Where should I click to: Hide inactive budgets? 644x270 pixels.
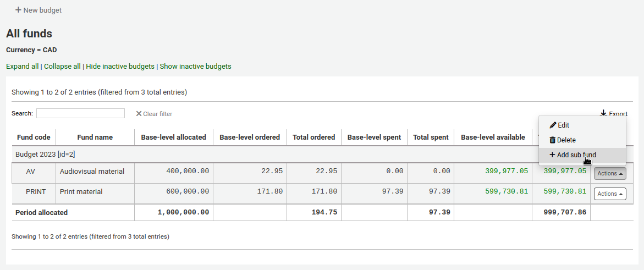120,67
